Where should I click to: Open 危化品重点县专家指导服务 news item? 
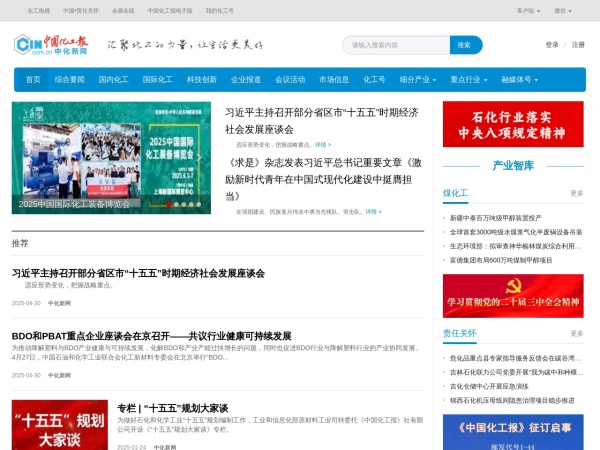tap(515, 358)
